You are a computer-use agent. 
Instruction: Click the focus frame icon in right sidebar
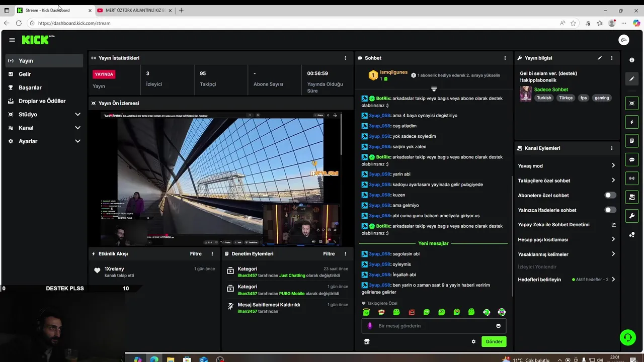632,103
